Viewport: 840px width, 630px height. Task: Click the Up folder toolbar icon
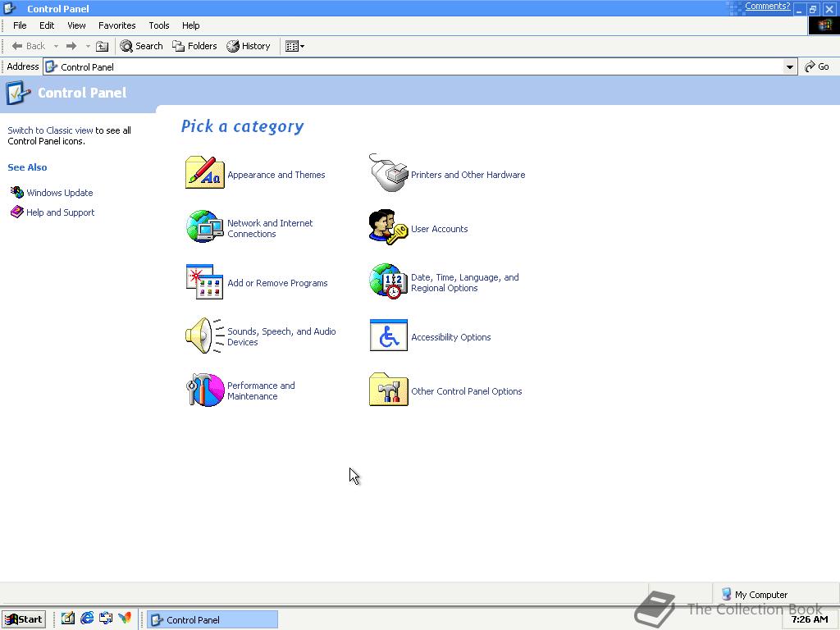coord(103,47)
